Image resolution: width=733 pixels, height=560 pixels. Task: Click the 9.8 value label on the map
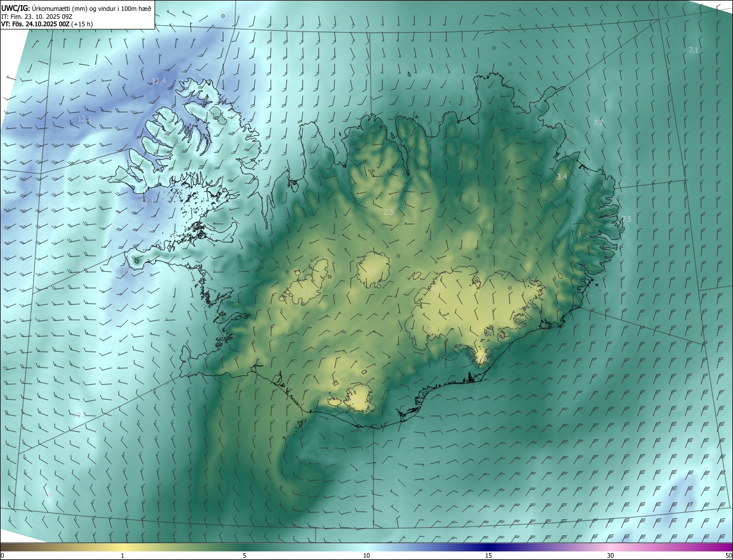pyautogui.click(x=47, y=495)
